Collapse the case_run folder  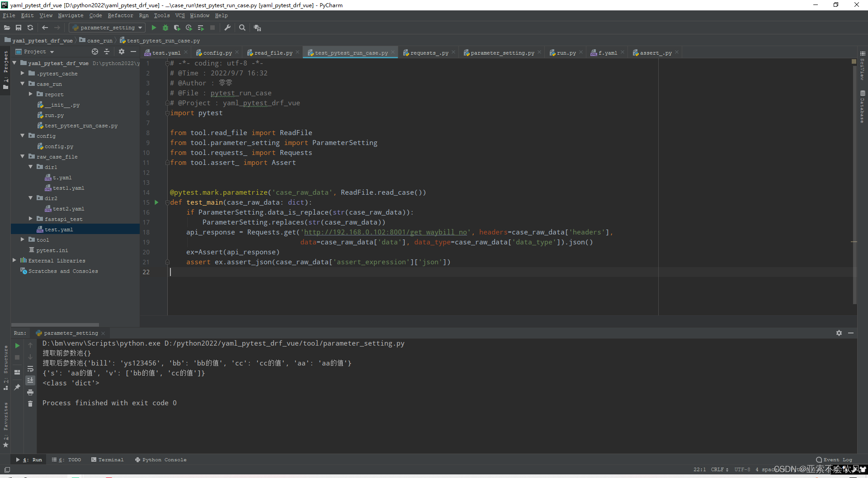coord(23,84)
